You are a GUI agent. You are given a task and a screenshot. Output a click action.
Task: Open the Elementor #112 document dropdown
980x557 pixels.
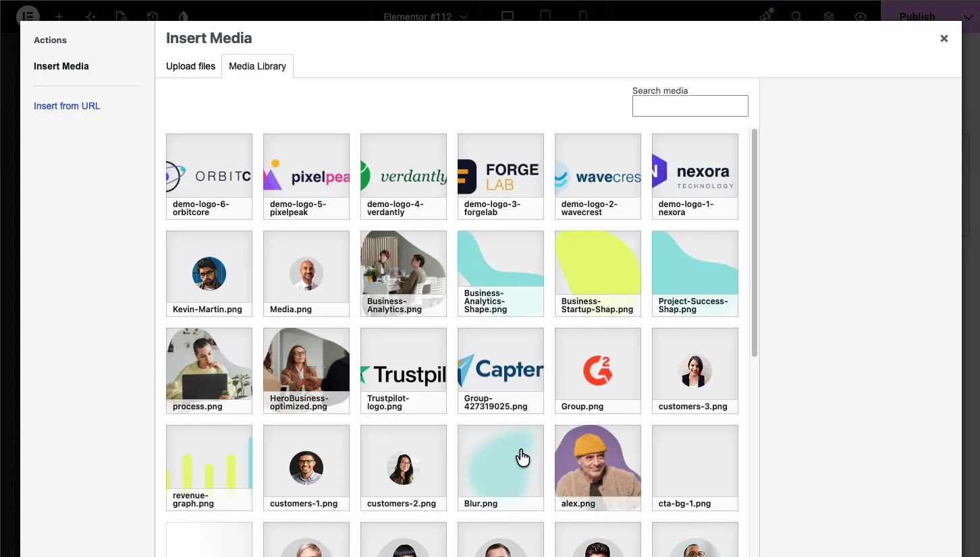click(425, 17)
